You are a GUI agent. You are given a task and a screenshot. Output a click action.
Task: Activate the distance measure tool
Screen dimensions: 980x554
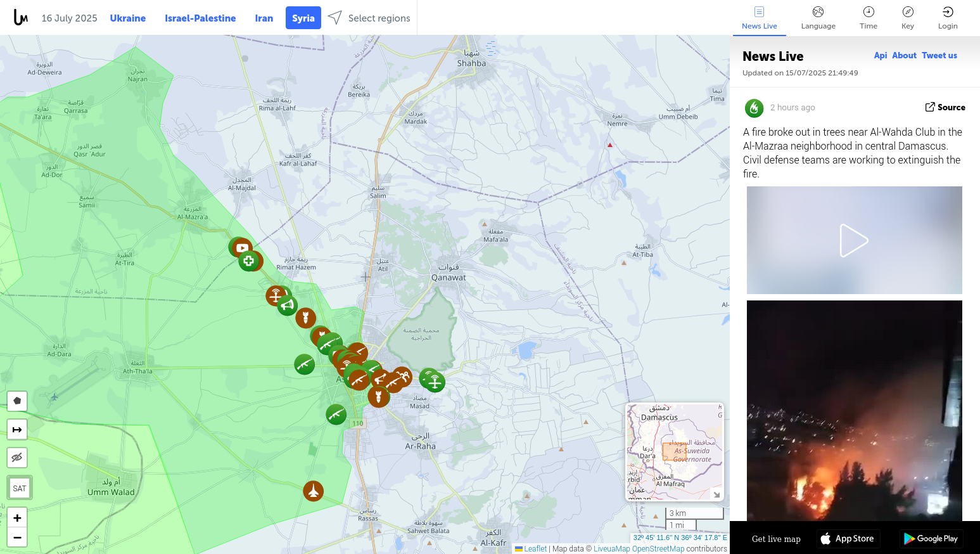[17, 429]
